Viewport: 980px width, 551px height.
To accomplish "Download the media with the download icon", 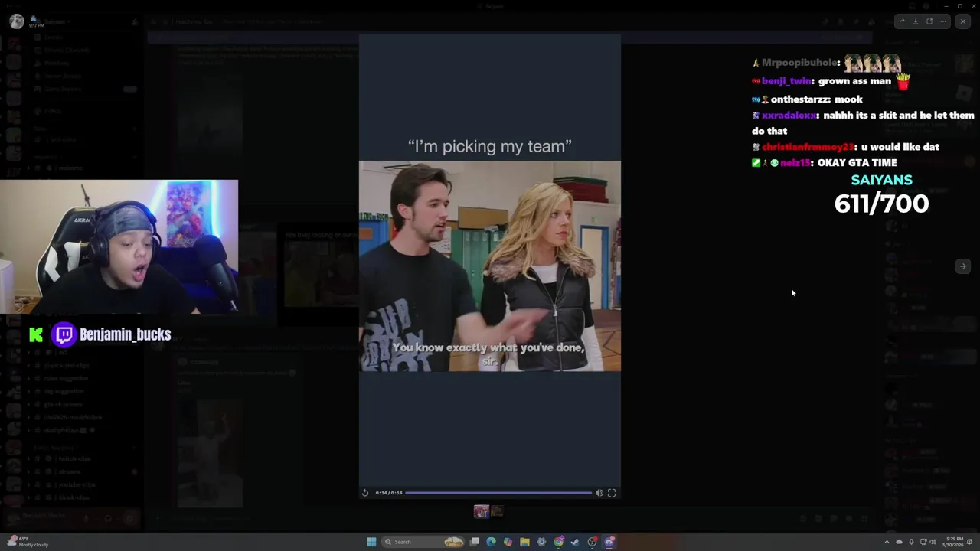I will point(916,21).
